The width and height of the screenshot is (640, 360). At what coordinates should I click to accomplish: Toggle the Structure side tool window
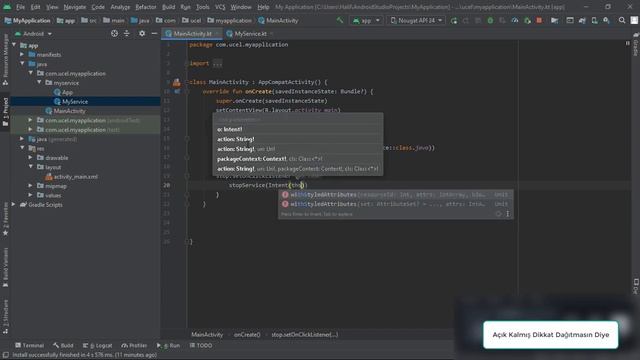tap(5, 317)
